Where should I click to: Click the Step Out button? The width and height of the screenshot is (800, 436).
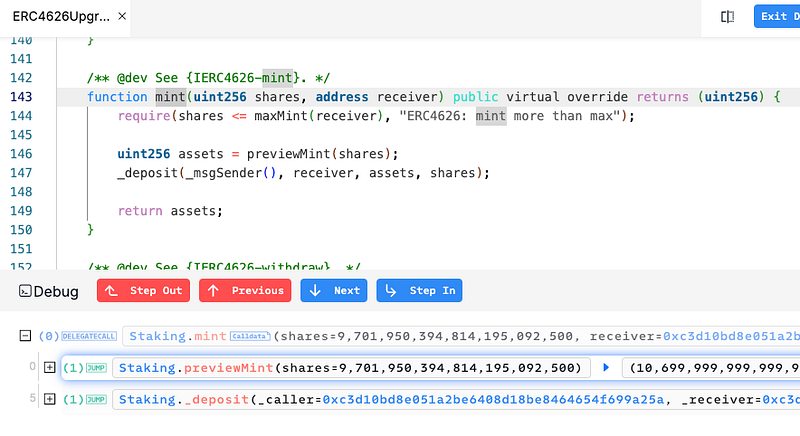tap(143, 291)
